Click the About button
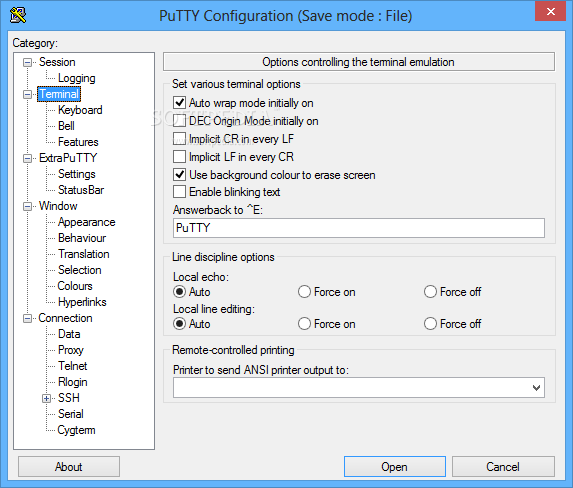Viewport: 573px width, 488px height. (69, 466)
